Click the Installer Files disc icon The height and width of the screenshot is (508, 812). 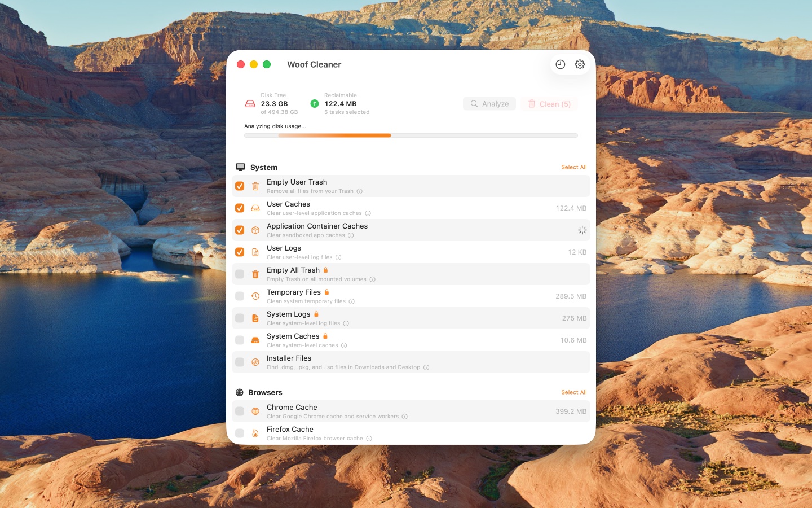255,362
